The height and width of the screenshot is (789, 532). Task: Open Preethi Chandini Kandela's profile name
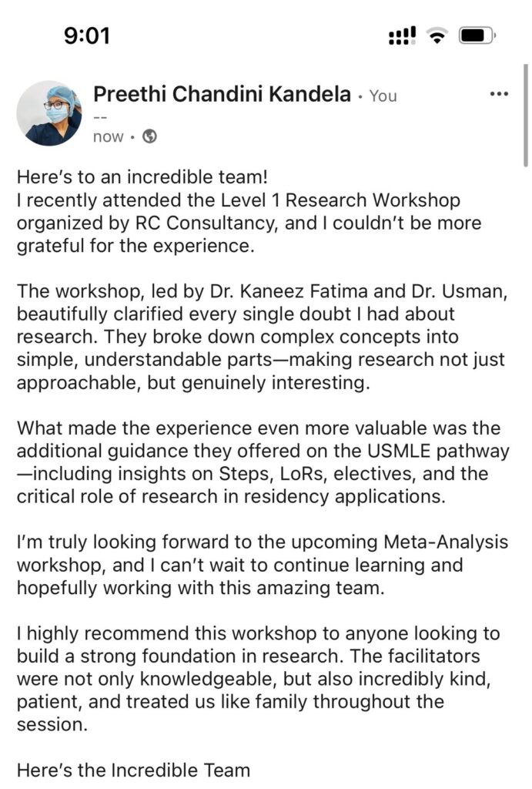[222, 94]
